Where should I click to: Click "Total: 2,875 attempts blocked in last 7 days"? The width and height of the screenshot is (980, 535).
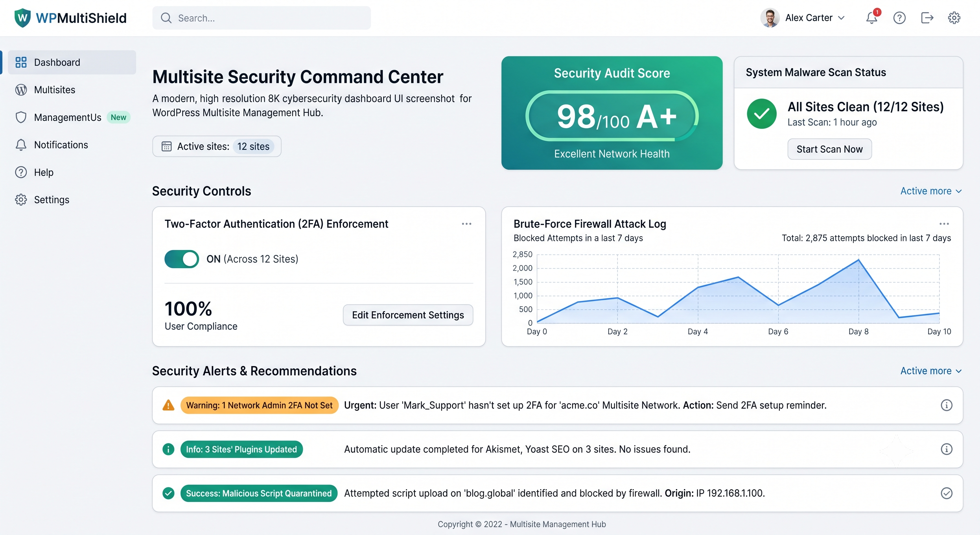pyautogui.click(x=866, y=238)
